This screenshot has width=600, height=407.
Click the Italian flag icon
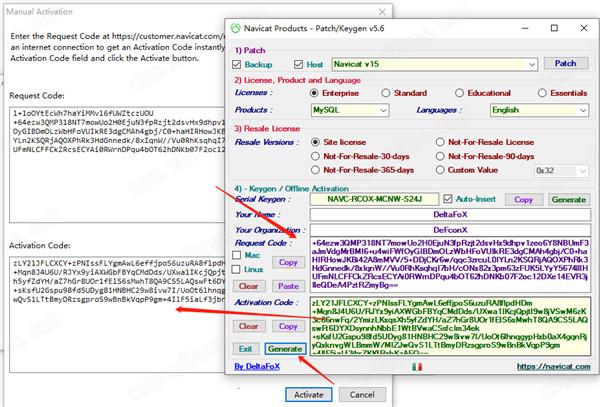tap(417, 367)
